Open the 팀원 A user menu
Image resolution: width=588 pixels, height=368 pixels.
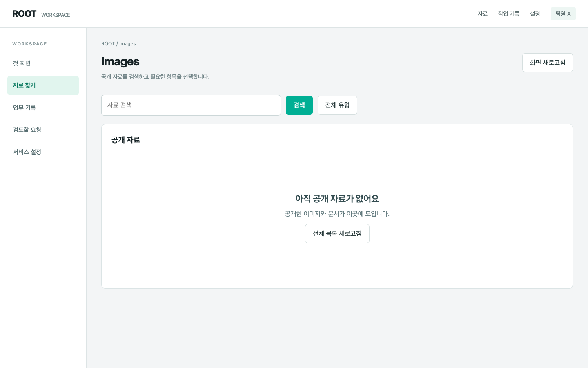click(x=563, y=14)
